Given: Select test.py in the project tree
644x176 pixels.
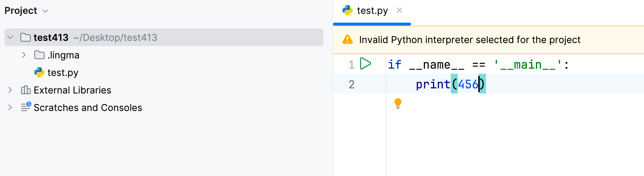Looking at the screenshot, I should click(63, 73).
